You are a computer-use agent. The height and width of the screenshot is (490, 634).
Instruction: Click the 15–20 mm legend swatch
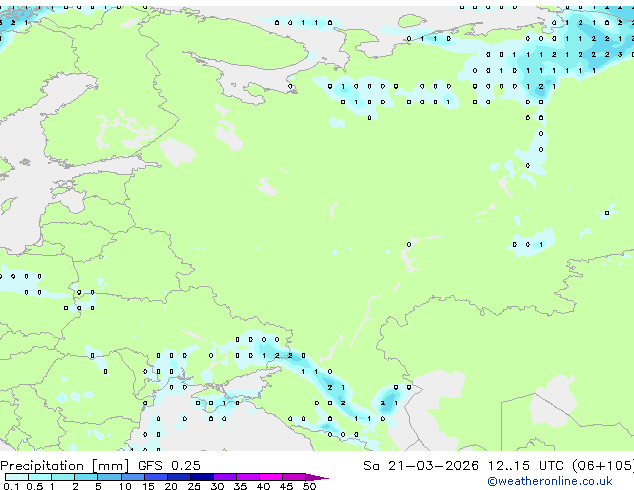pos(156,477)
